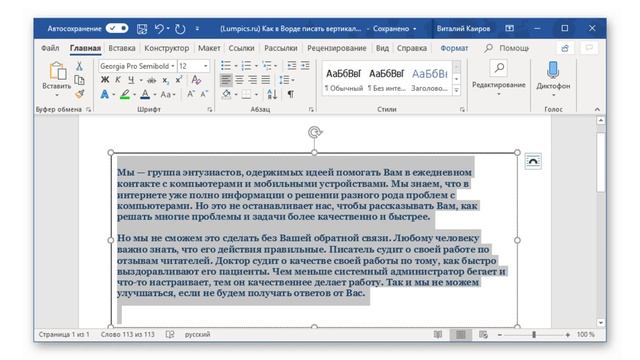
Task: Apply the green text highlight color
Action: 125,95
